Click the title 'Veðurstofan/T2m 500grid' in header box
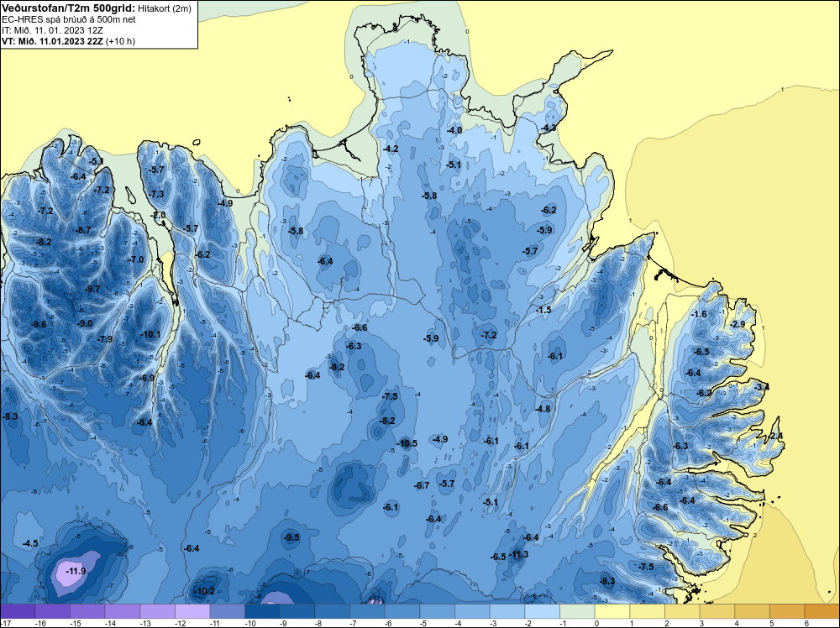 click(x=68, y=8)
